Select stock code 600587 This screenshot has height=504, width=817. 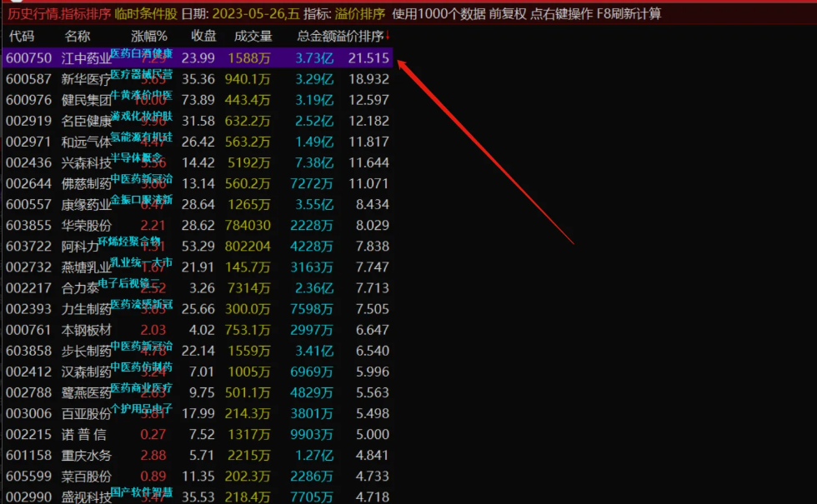[x=28, y=79]
